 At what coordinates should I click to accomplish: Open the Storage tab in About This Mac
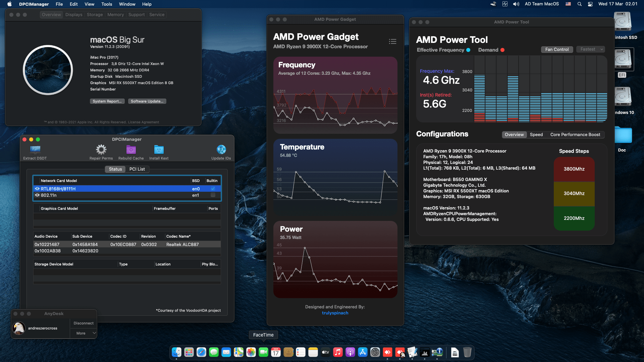point(95,15)
